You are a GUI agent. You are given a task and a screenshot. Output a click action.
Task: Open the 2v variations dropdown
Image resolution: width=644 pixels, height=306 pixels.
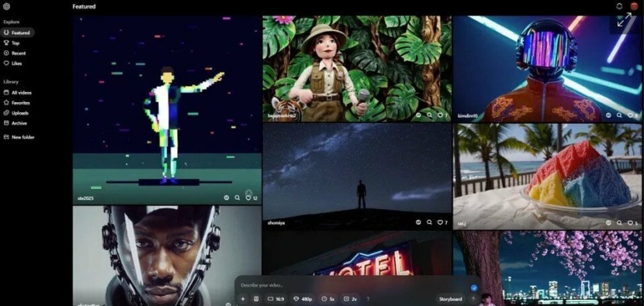click(350, 299)
